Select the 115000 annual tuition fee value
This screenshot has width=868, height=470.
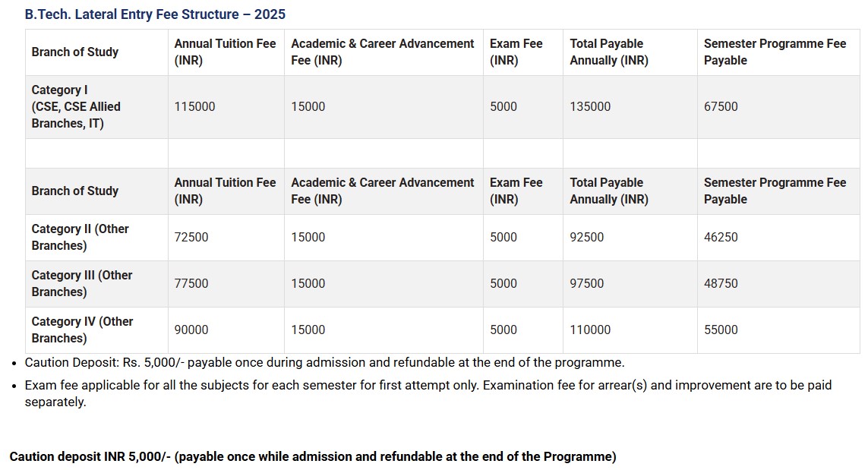[194, 106]
